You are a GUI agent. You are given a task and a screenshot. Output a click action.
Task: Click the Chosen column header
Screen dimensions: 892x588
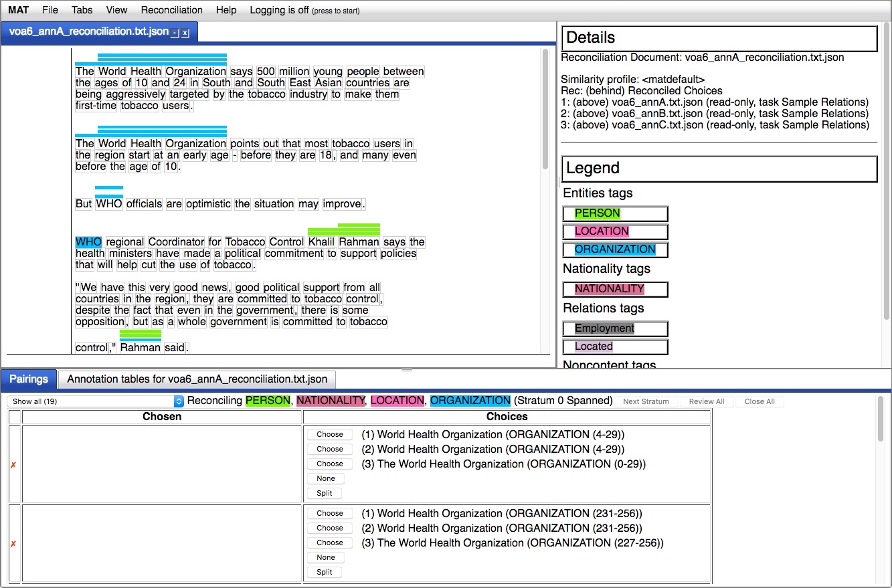tap(162, 417)
